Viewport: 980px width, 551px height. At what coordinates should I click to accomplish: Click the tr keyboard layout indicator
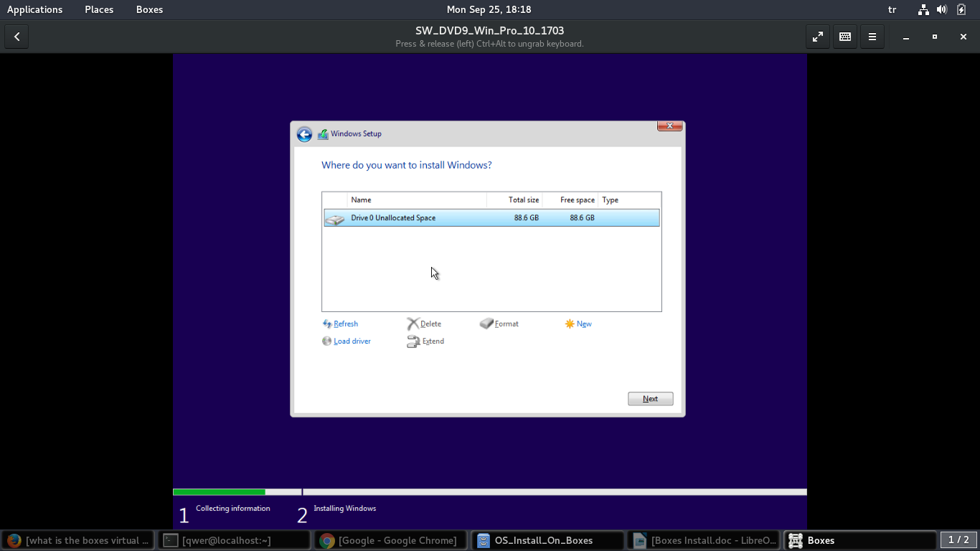[x=892, y=9]
